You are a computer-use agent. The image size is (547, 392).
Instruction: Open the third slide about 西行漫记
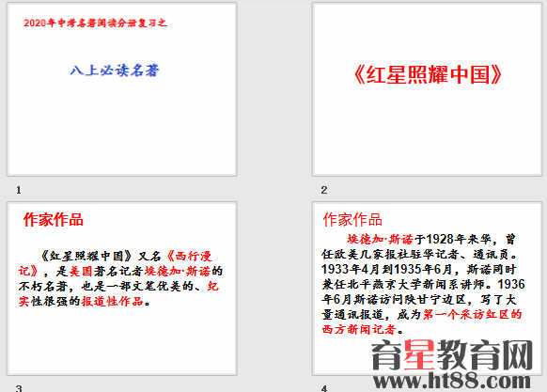122,289
